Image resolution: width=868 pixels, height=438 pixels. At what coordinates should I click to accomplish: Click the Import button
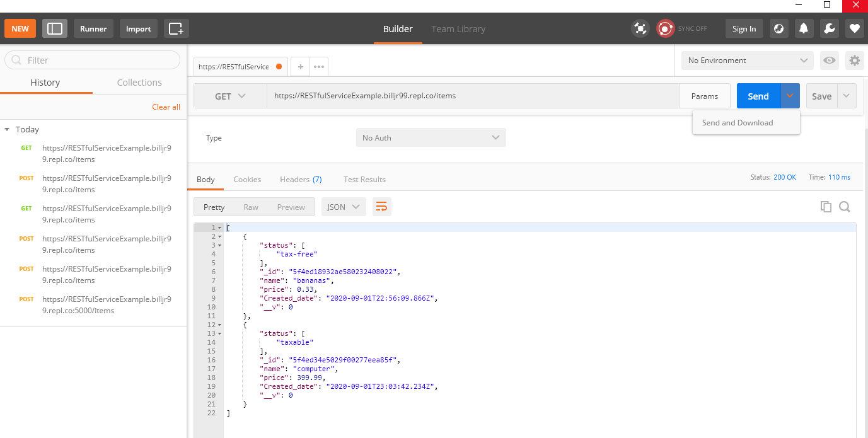(138, 28)
